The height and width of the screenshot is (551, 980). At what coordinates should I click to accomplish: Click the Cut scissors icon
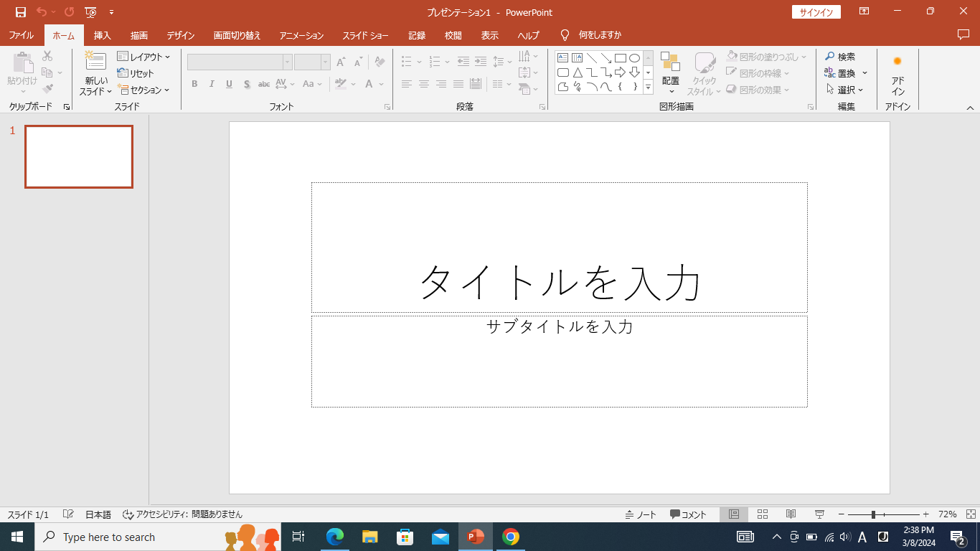[47, 56]
